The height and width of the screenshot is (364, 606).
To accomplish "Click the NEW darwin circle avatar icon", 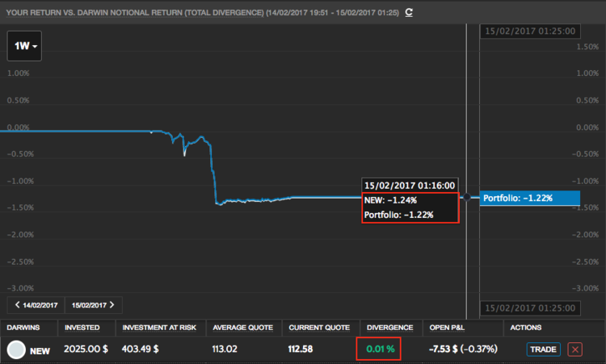I will click(16, 349).
